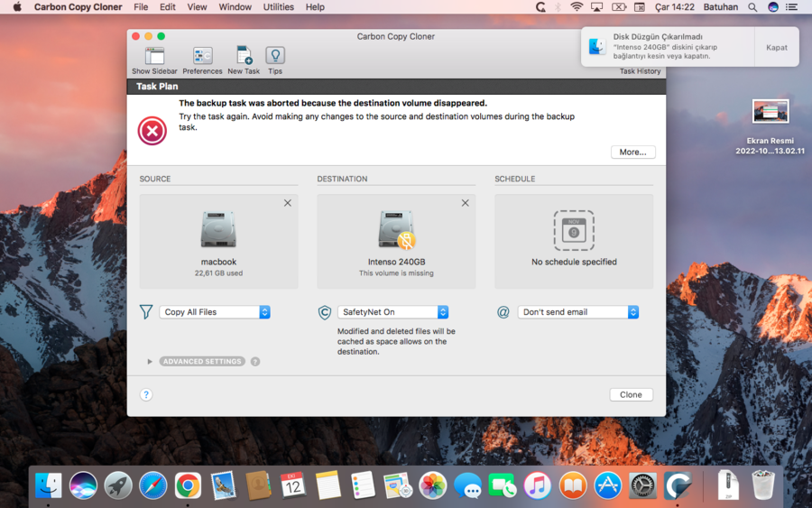This screenshot has width=812, height=508.
Task: Open Task History
Action: (x=640, y=71)
